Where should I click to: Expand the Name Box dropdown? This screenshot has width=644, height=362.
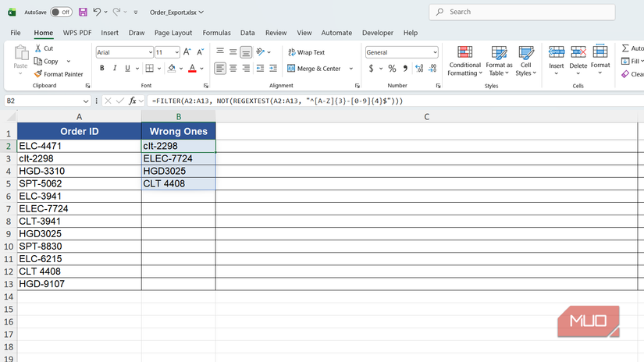click(x=85, y=101)
